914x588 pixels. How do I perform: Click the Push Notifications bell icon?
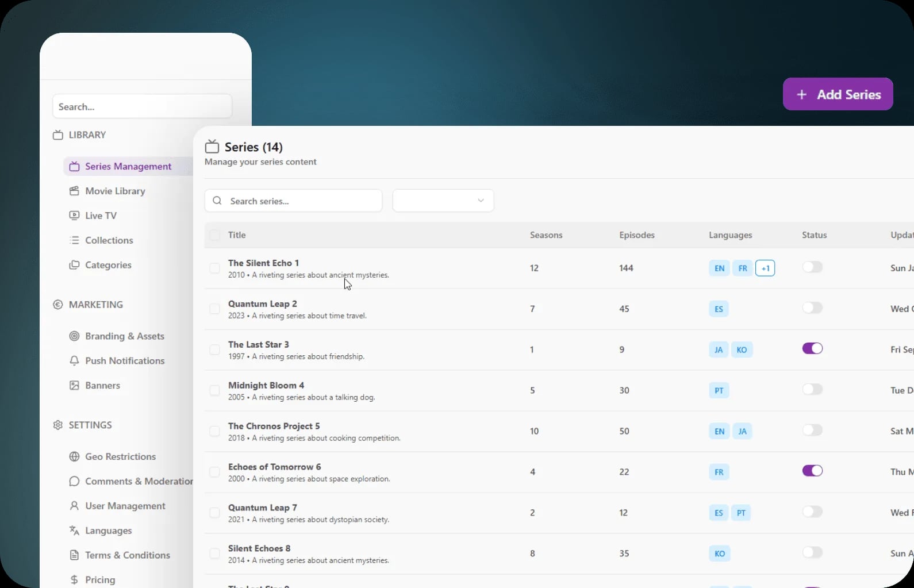click(74, 361)
